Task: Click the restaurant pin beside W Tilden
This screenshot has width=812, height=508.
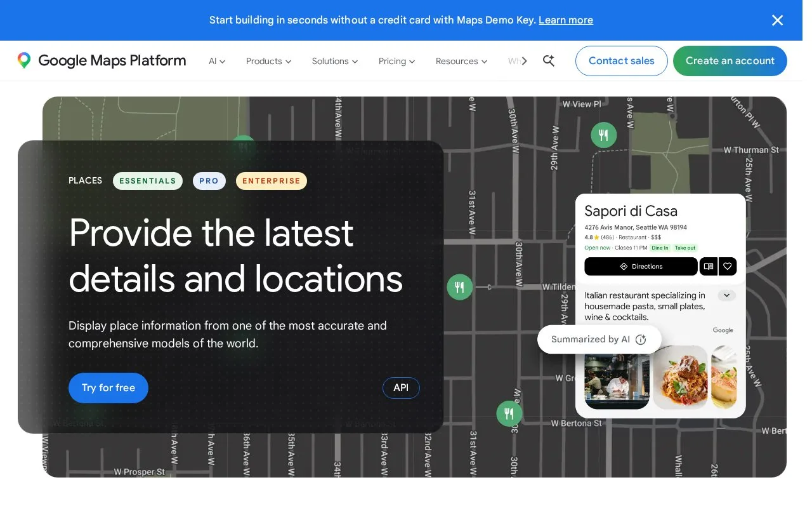Action: 460,287
